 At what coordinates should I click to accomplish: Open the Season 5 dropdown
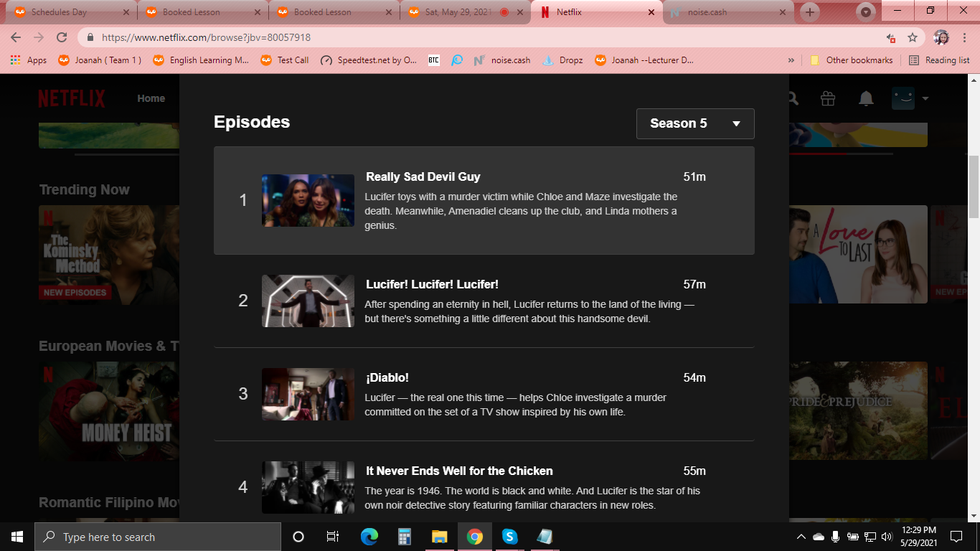coord(695,123)
